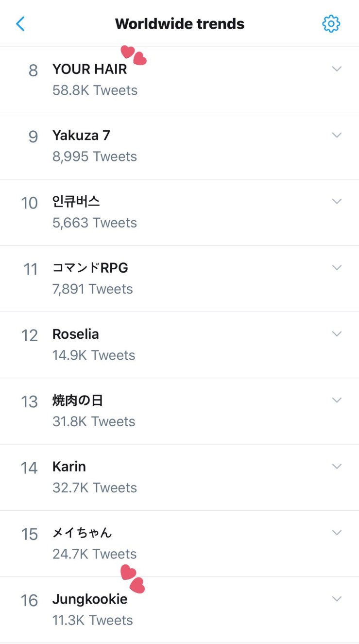Screen dimensions: 359x644
Task: Open trends settings gear icon
Action: coord(331,23)
